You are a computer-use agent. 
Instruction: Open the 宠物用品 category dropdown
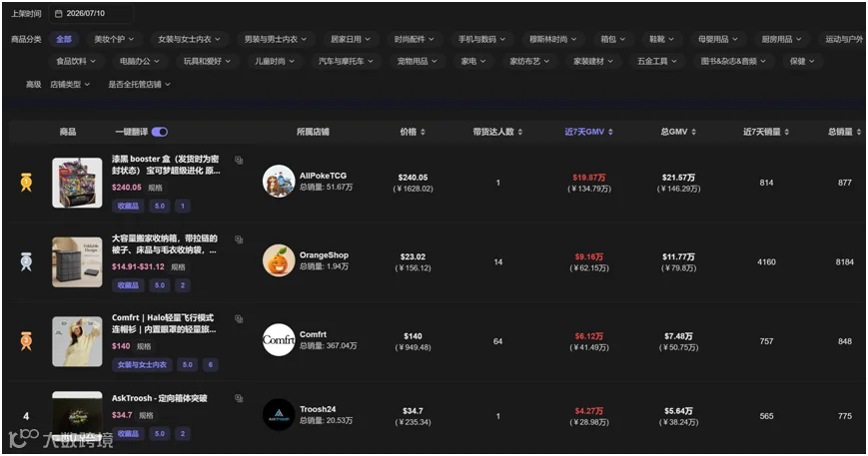pos(417,61)
